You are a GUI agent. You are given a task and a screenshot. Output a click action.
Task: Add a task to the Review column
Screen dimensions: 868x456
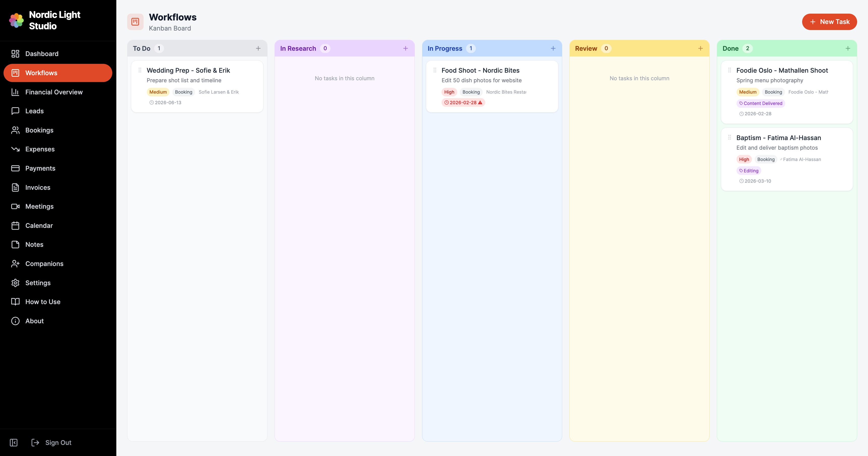700,48
